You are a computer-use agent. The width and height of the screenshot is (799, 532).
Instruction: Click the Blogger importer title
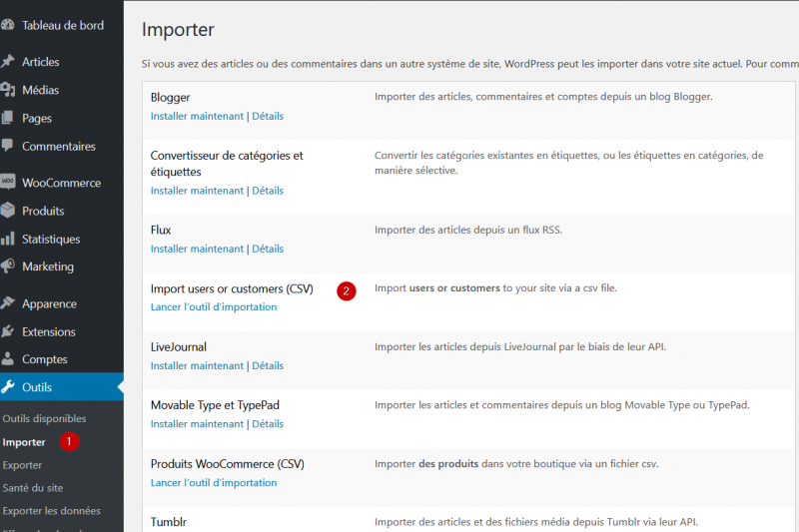[170, 97]
